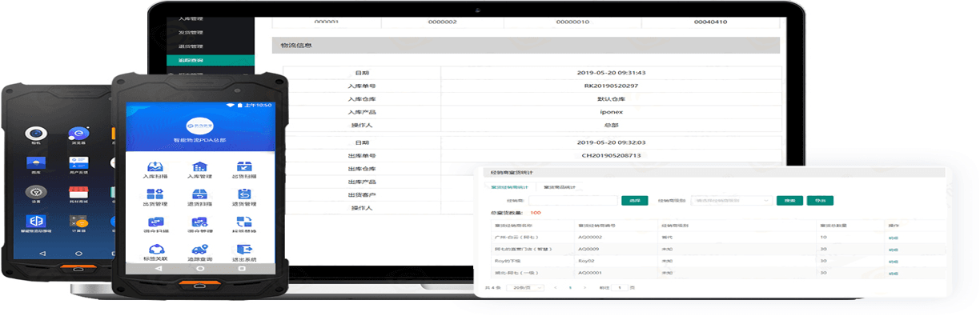
Task: Tap the recents square on front PDA
Action: coord(243,269)
